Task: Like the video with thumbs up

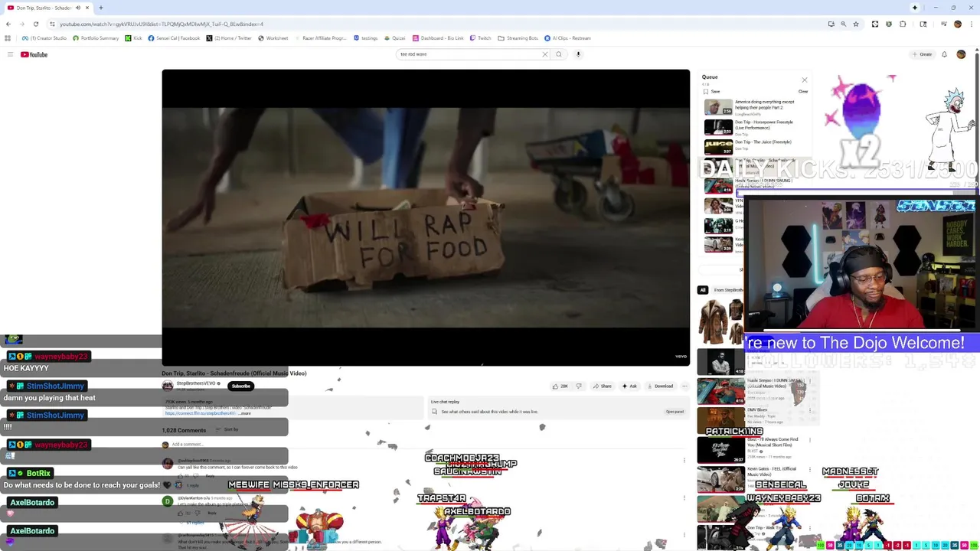Action: 560,386
